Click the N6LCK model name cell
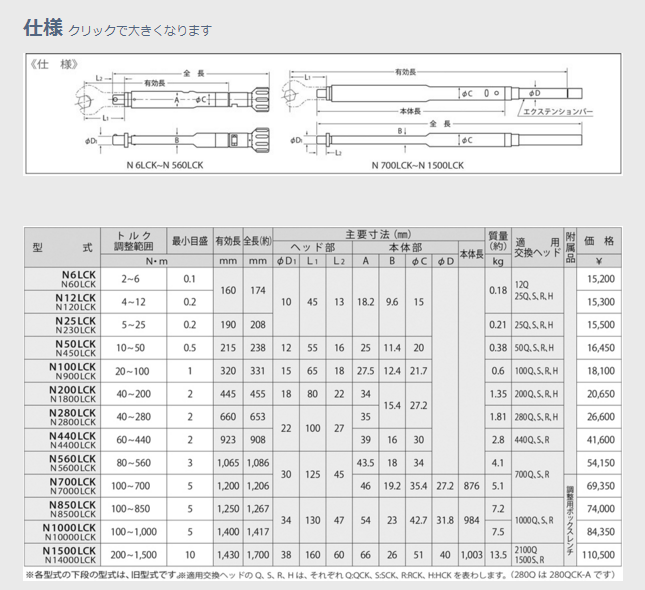 point(62,279)
